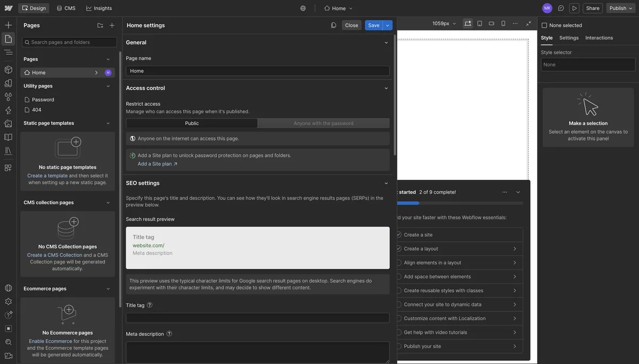The image size is (639, 364).
Task: Switch to tablet breakpoint icon
Action: 479,23
